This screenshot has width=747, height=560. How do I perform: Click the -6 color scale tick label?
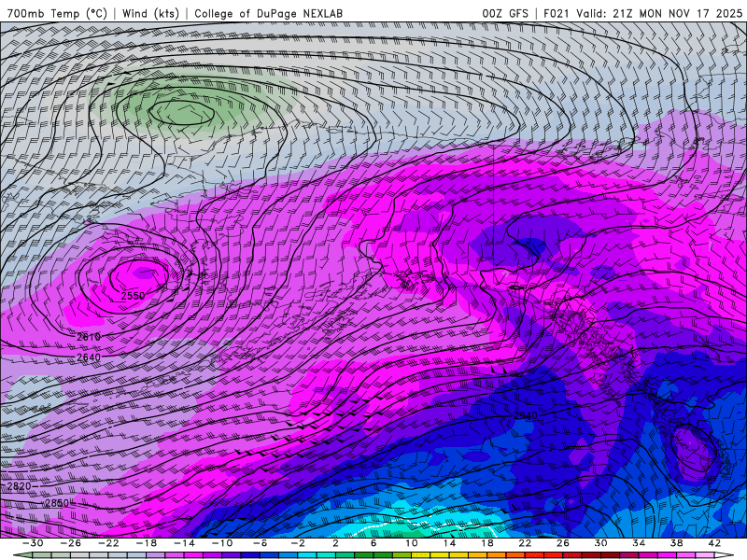pos(260,543)
